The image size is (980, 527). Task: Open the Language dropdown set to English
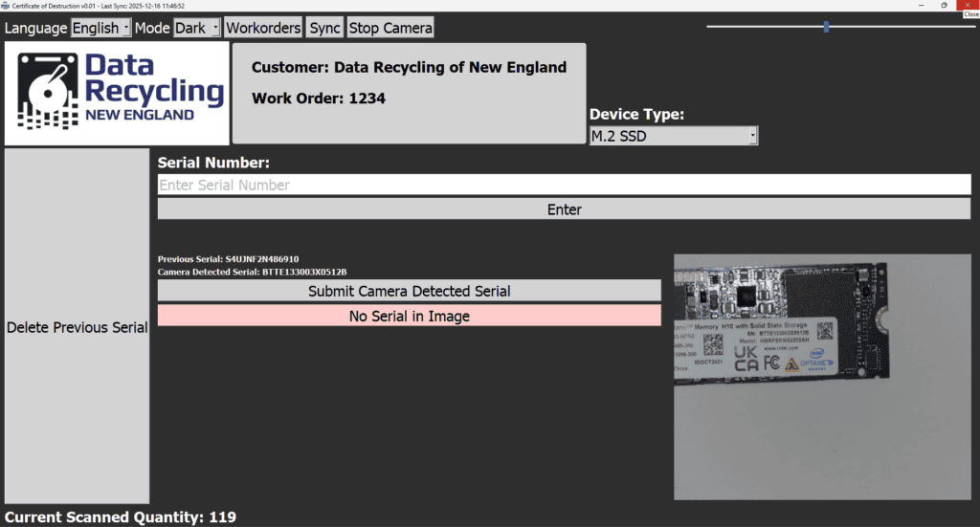[100, 28]
